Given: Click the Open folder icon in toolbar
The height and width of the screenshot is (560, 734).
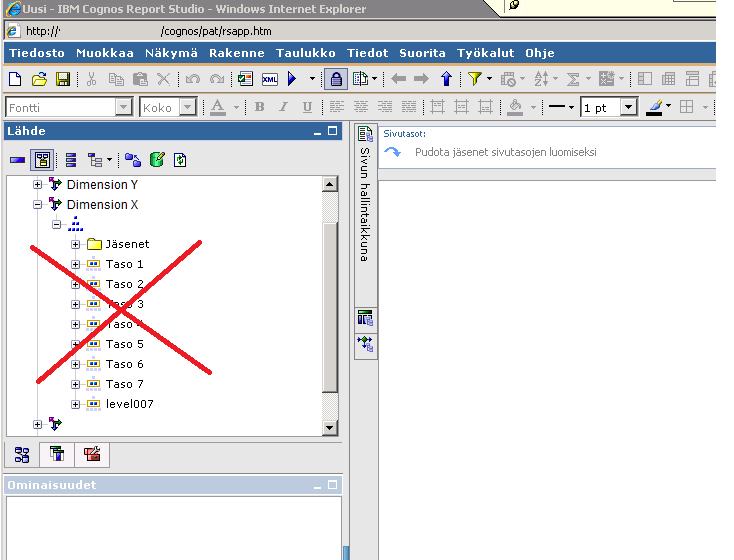Looking at the screenshot, I should coord(39,79).
